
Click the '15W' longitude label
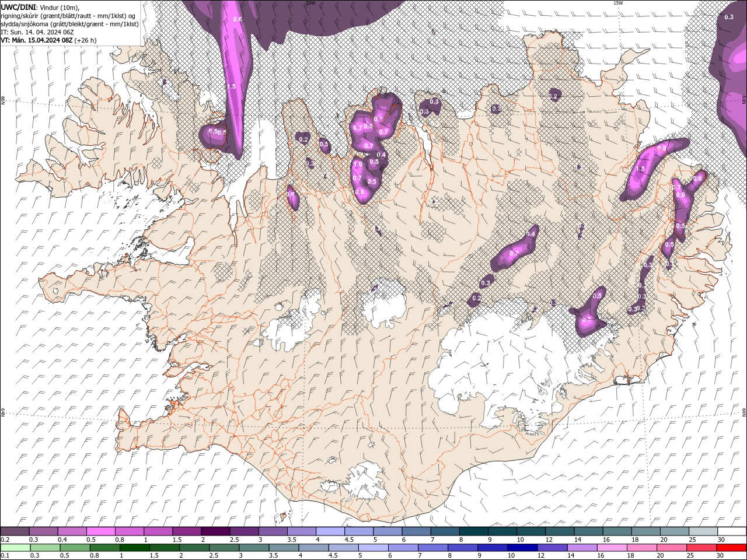pyautogui.click(x=618, y=3)
